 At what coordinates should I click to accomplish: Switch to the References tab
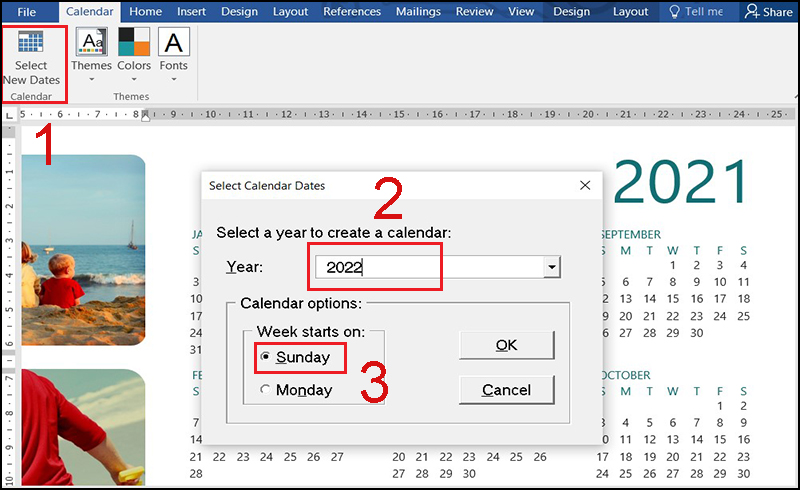pos(352,12)
